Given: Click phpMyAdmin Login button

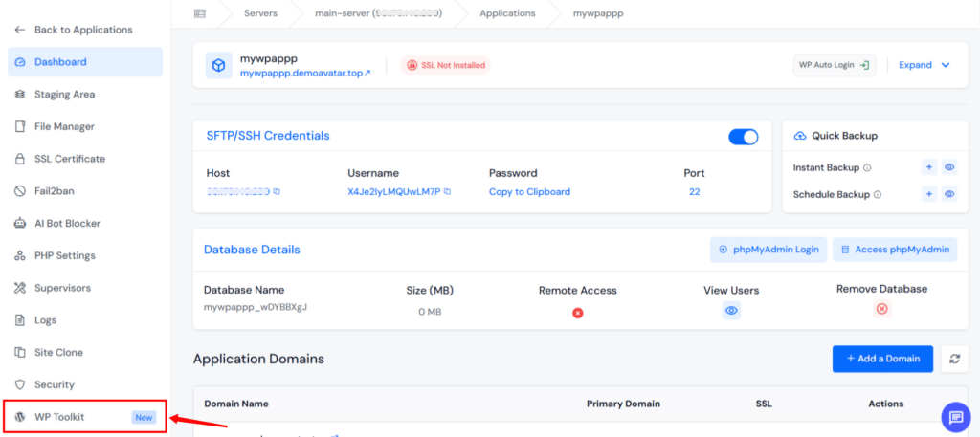Looking at the screenshot, I should coord(768,250).
